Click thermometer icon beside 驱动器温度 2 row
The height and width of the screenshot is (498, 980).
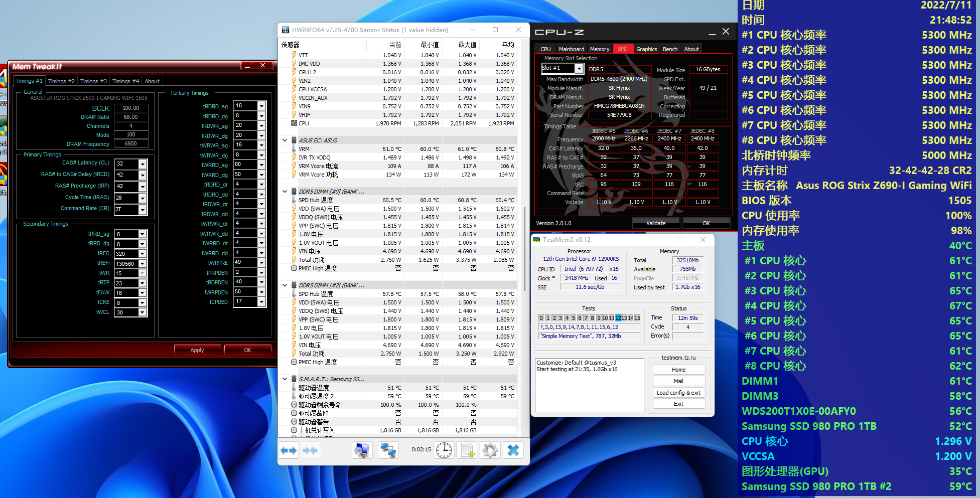click(294, 396)
